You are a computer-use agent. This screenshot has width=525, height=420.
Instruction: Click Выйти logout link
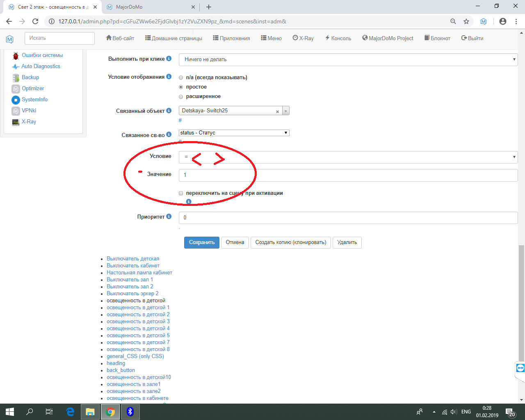(472, 38)
